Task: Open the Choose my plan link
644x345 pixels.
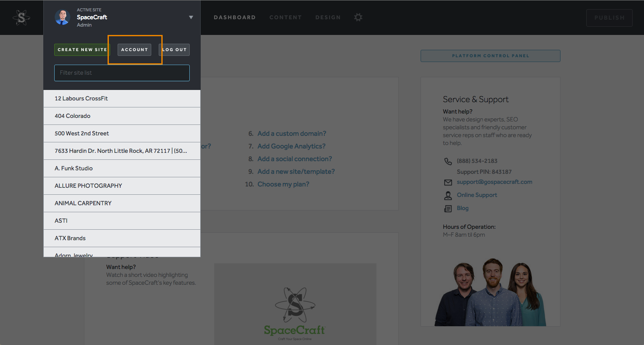Action: (283, 184)
